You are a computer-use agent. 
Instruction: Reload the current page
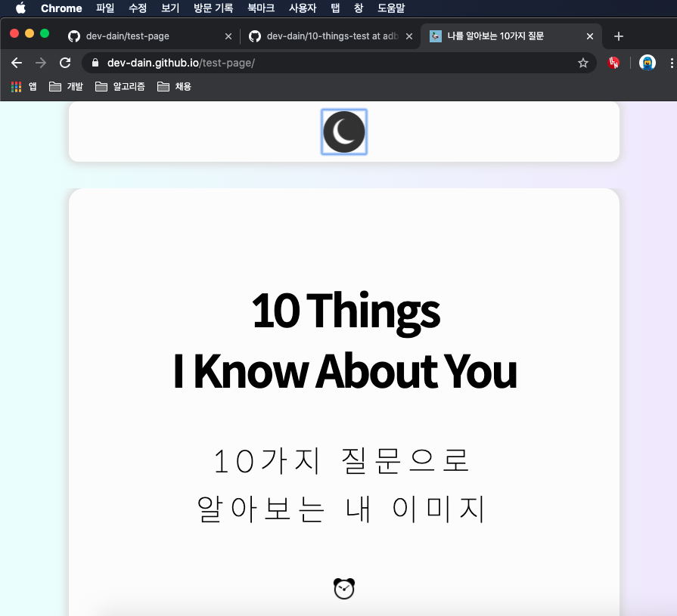[x=65, y=63]
